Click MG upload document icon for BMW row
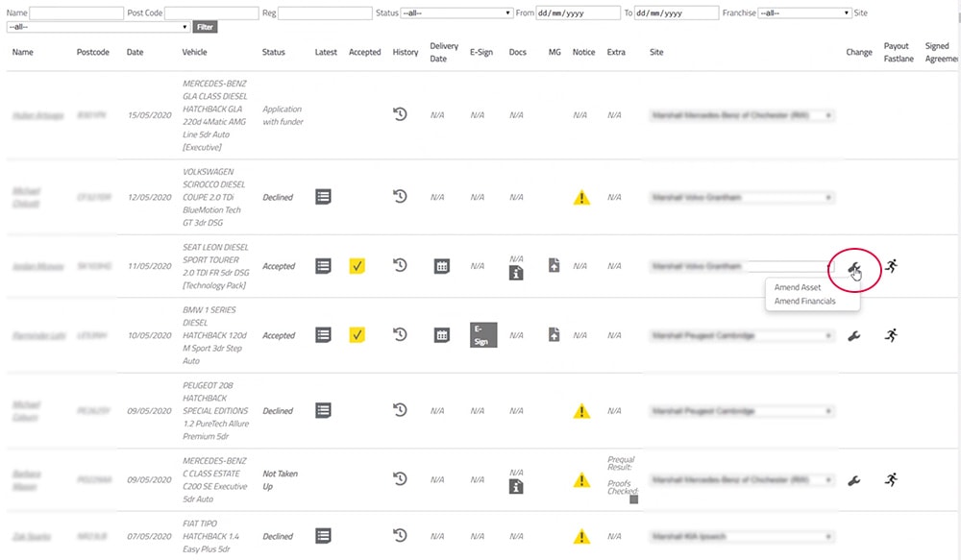961x560 pixels. (554, 334)
